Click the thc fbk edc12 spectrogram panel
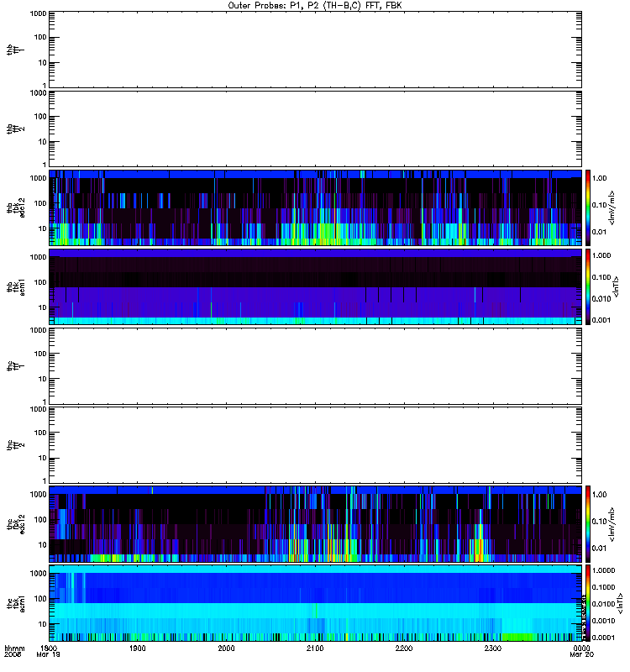The height and width of the screenshot is (672, 630). (x=316, y=523)
